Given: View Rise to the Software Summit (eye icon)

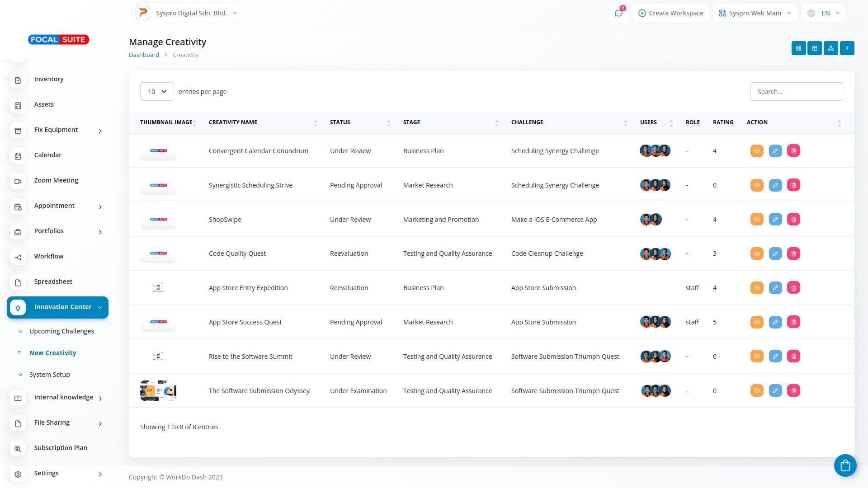Looking at the screenshot, I should [757, 357].
